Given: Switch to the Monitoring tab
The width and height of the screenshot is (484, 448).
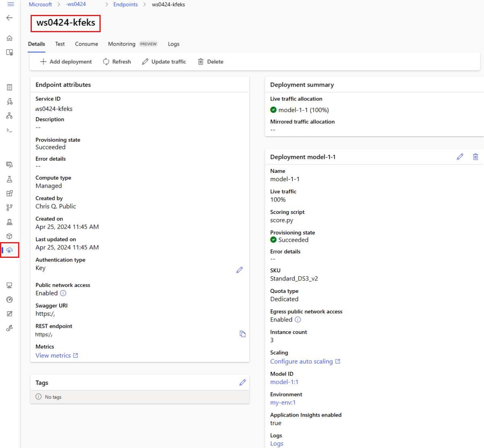Looking at the screenshot, I should [x=122, y=44].
